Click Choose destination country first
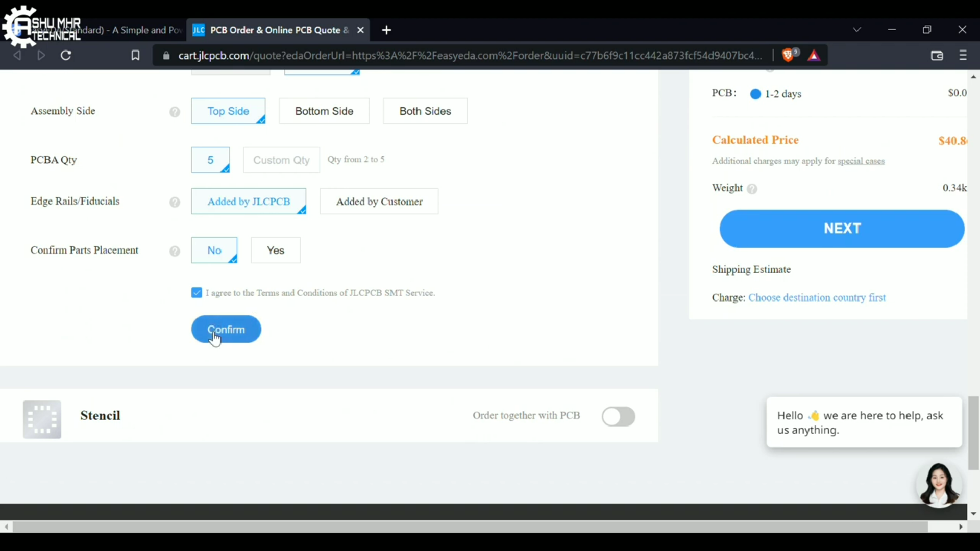Image resolution: width=980 pixels, height=551 pixels. click(817, 297)
